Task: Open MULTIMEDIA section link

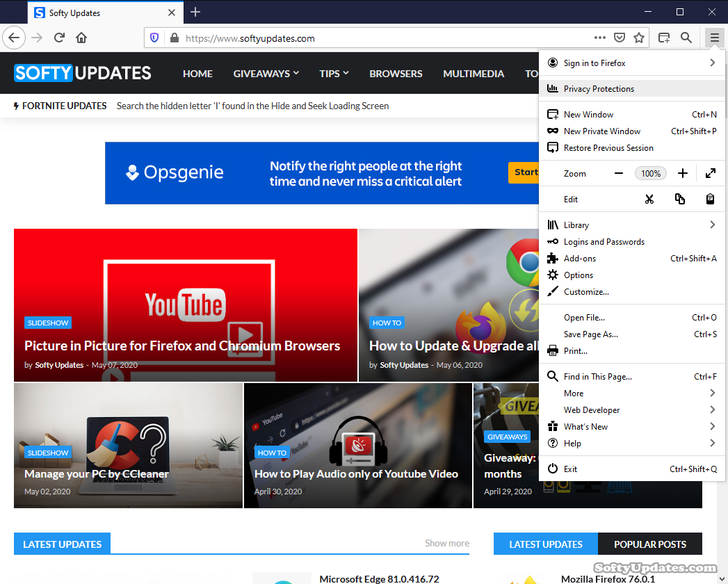Action: [474, 74]
